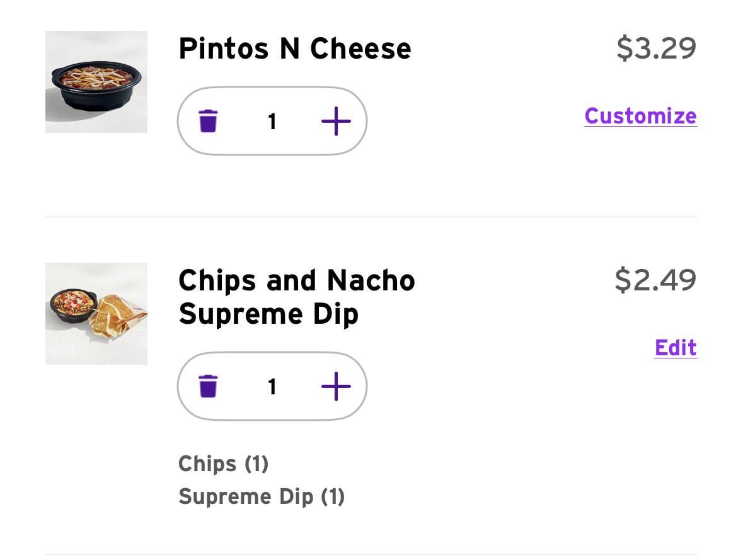The image size is (743, 560).
Task: Remove Pintos N Cheese with trash icon
Action: pos(208,120)
